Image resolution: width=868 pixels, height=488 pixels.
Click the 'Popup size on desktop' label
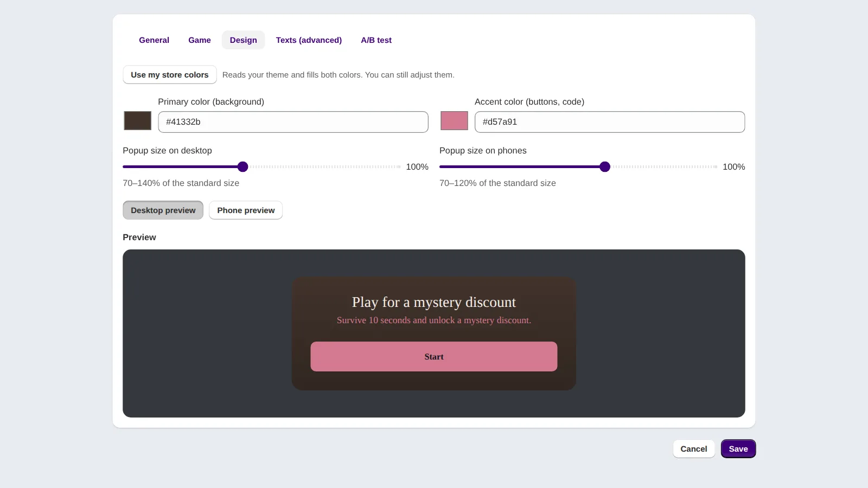coord(167,151)
